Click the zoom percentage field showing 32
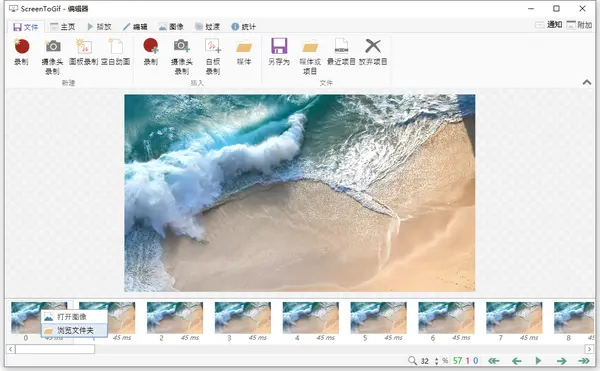Image resolution: width=600 pixels, height=371 pixels. [425, 361]
